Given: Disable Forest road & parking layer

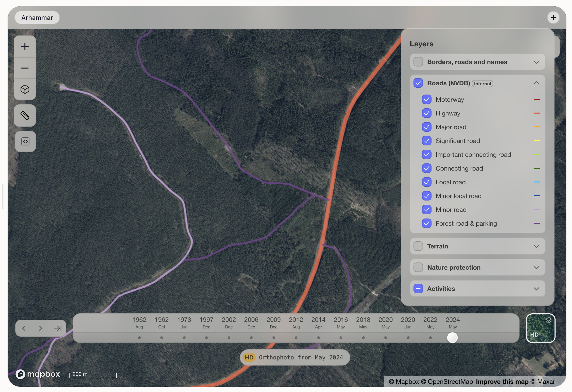Looking at the screenshot, I should click(x=427, y=224).
